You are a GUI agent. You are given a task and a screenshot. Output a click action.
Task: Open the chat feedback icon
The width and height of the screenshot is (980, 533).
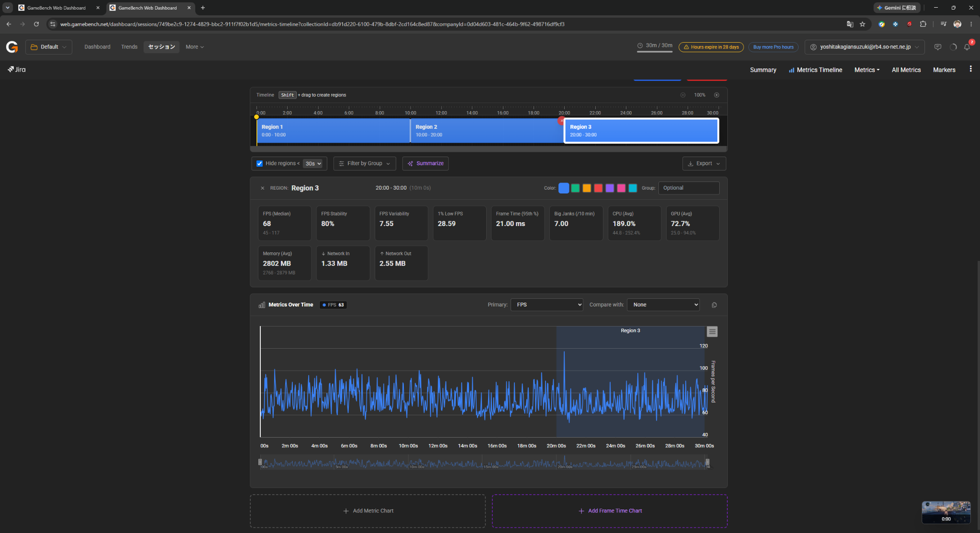point(937,47)
